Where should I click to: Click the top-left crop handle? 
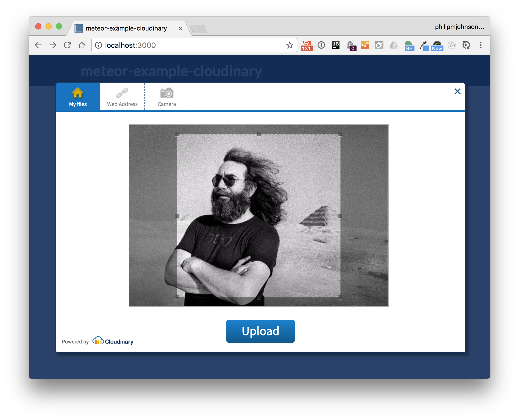(177, 134)
